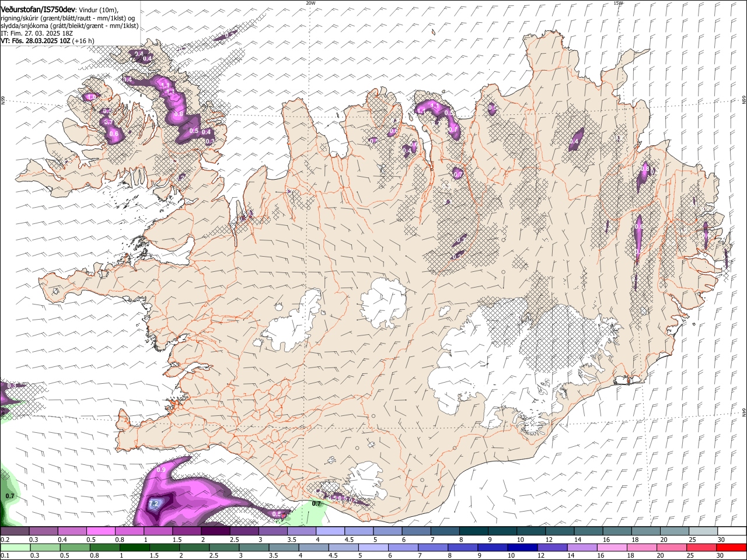This screenshot has width=747, height=560.
Task: Select the red 30 rain legend swatch
Action: pos(732,548)
